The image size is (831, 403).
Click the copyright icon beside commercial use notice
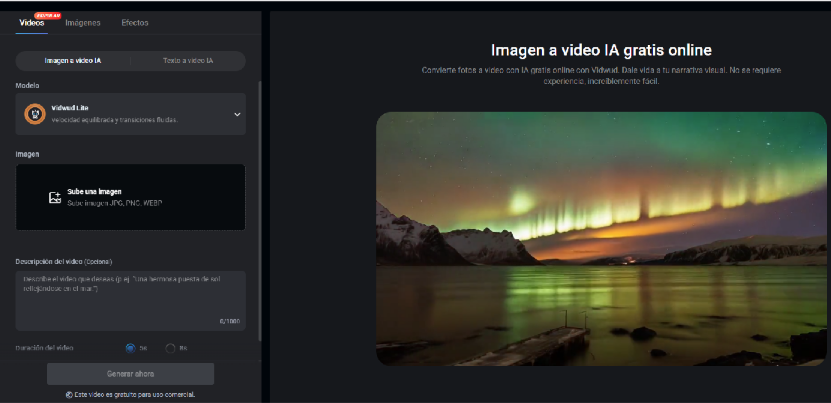[69, 394]
